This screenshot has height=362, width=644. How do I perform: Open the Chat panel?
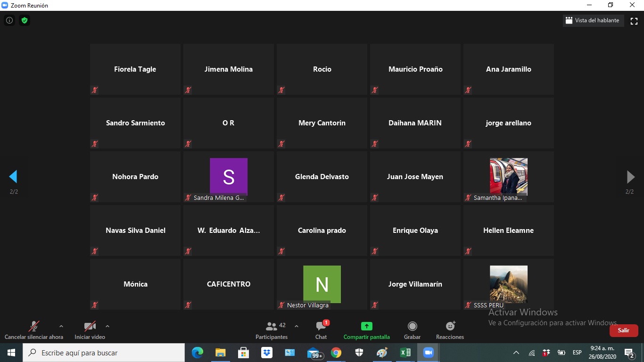coord(321,330)
